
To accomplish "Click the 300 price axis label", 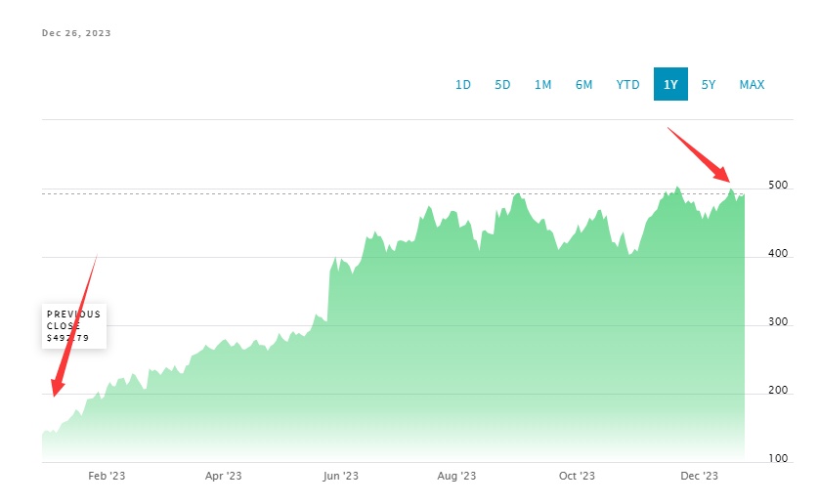I will [x=778, y=322].
